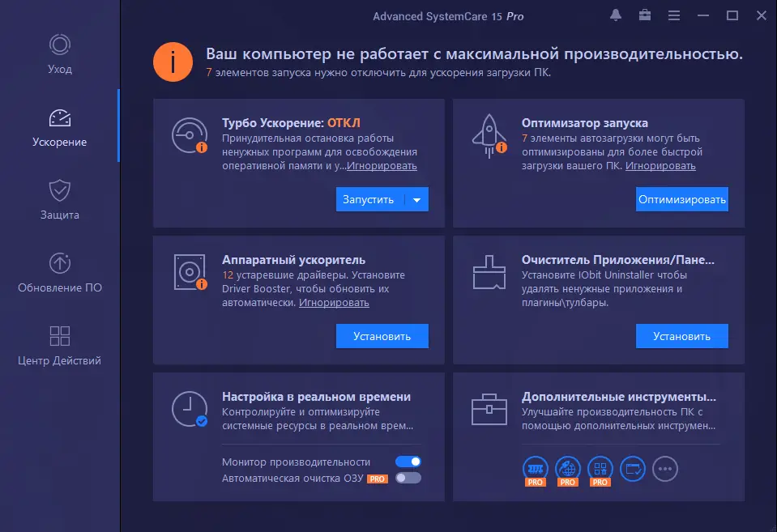Open the Уход section in sidebar

59,53
